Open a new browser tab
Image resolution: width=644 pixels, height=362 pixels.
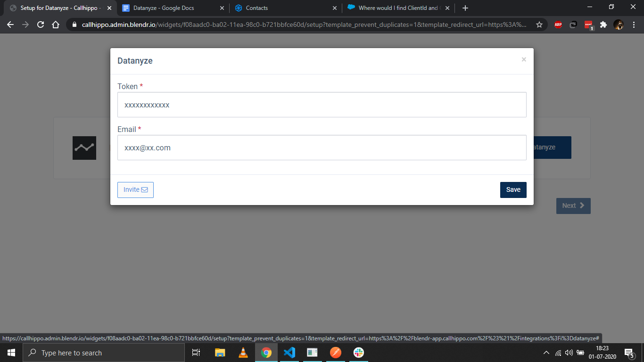[x=465, y=8]
